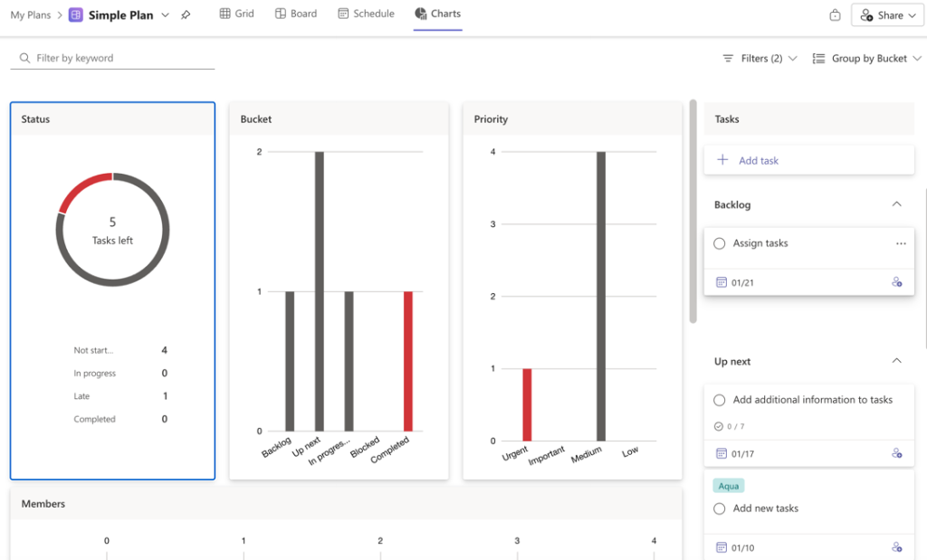Screen dimensions: 927x560
Task: Mark Assign tasks as complete
Action: [x=720, y=243]
